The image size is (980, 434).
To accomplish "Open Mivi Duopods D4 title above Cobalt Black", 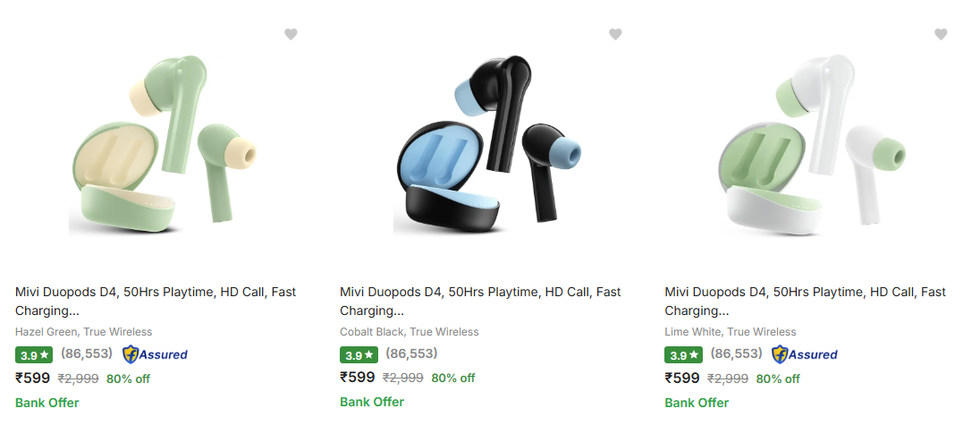I will (x=480, y=301).
